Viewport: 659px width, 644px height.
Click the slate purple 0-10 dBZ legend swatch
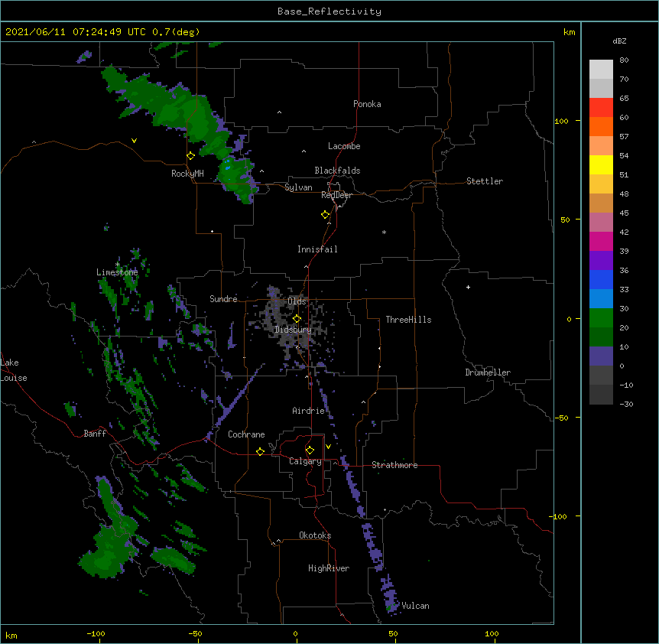coord(601,356)
